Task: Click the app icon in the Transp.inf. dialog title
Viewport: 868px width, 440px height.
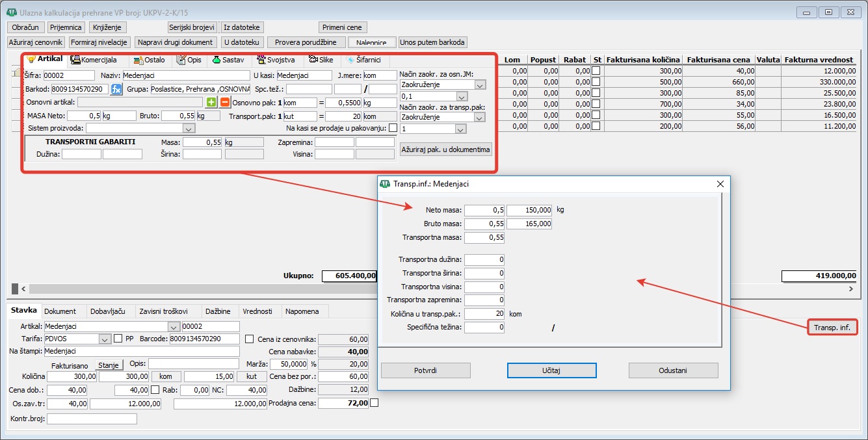Action: [x=385, y=184]
